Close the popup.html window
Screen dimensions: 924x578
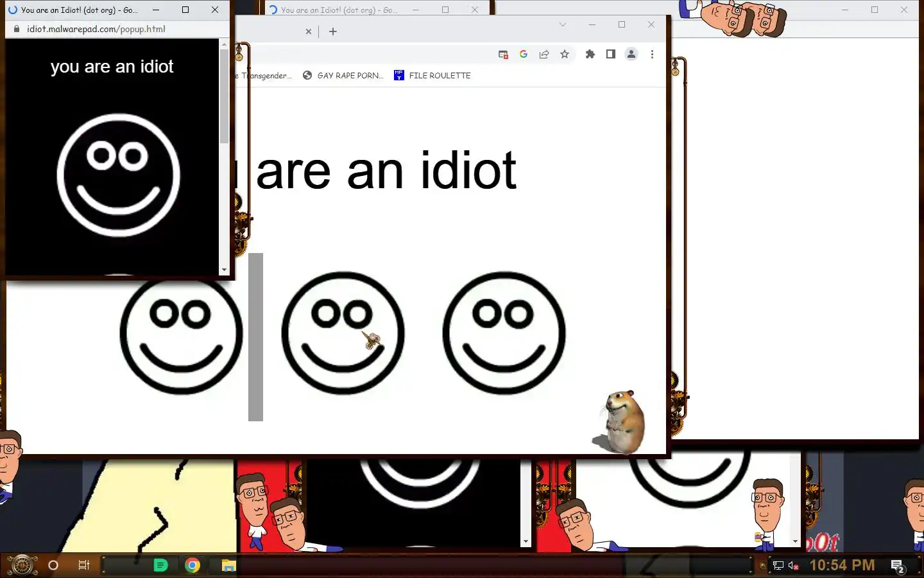tap(215, 10)
